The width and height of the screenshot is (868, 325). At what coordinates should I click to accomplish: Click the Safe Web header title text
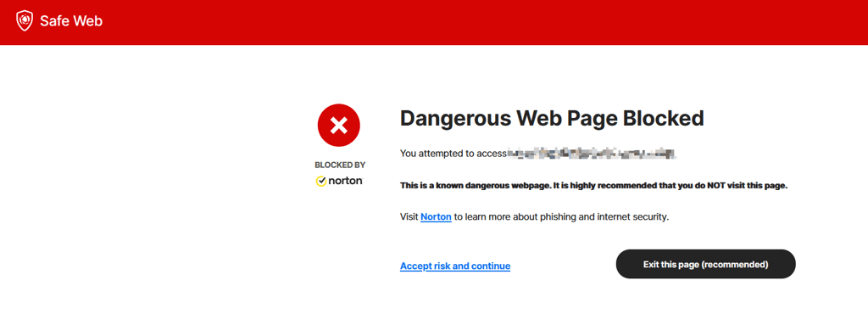[71, 21]
